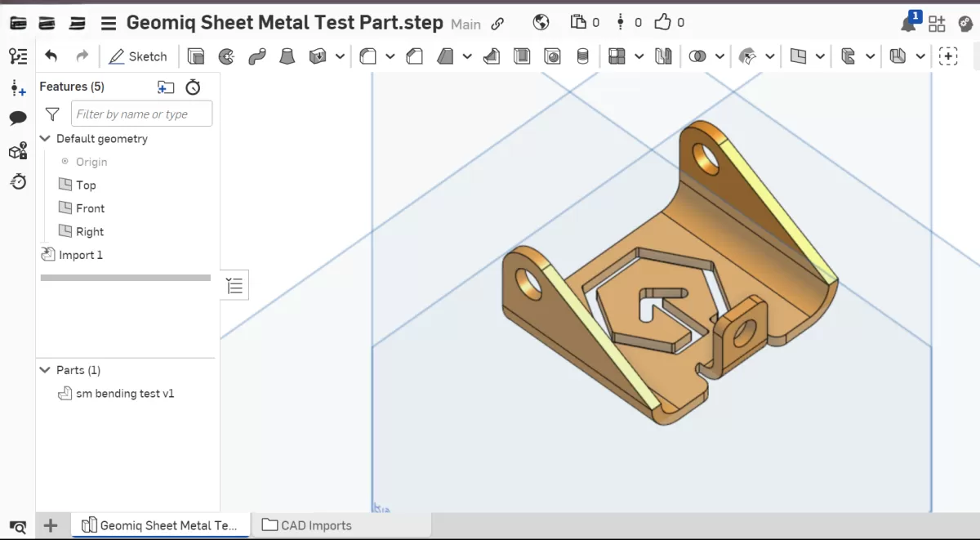Click the Main branch label
The image size is (980, 540).
click(x=466, y=25)
